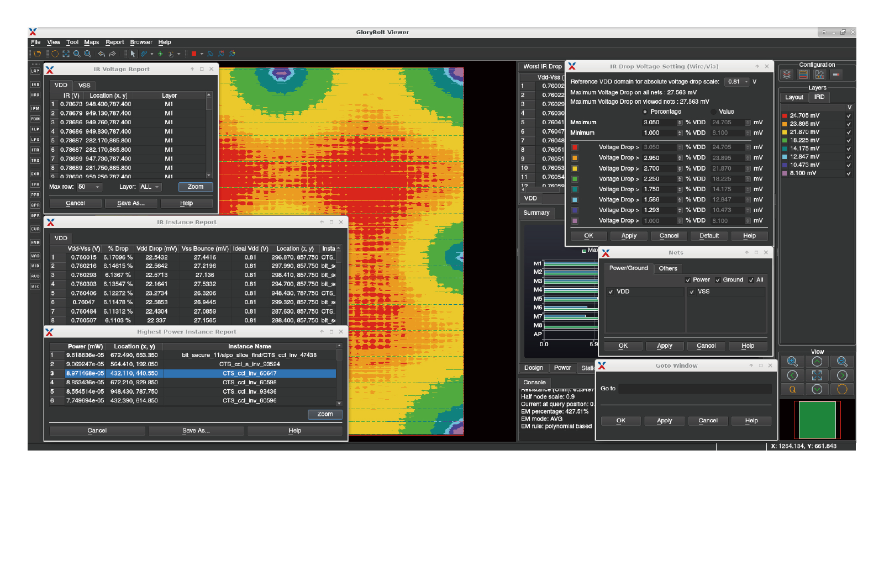The width and height of the screenshot is (884, 588).
Task: Click the orange Q icon in View panel
Action: pos(792,389)
